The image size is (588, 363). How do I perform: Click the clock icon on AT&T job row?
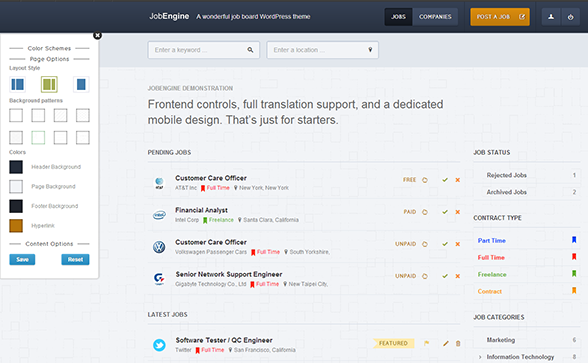(424, 180)
